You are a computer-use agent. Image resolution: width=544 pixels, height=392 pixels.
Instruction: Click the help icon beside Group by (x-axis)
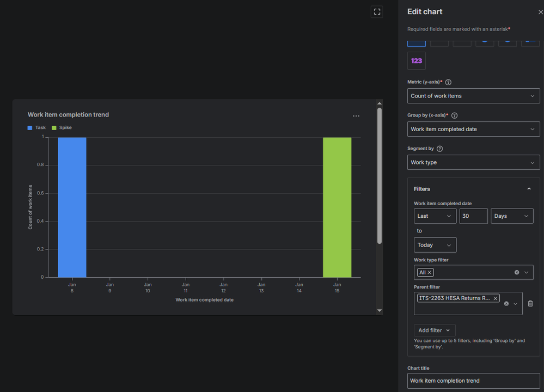(454, 115)
